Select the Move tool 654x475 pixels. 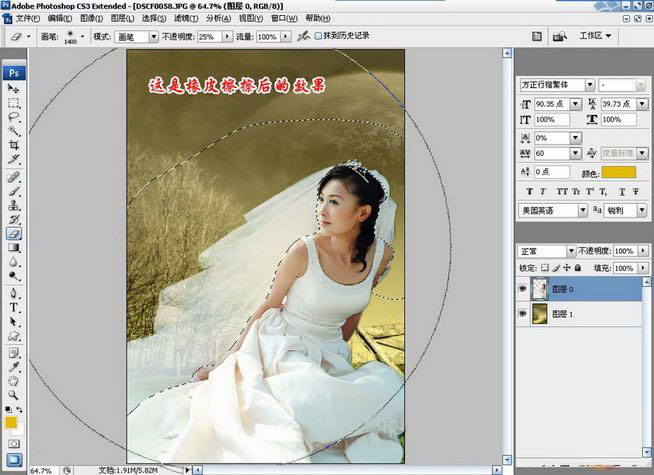pyautogui.click(x=14, y=89)
